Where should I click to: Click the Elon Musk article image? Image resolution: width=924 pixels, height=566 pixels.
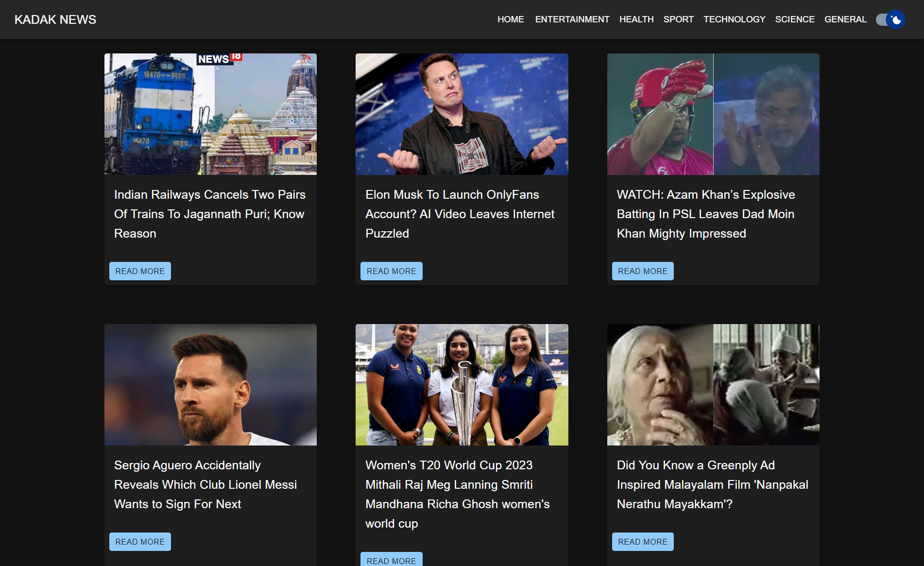pos(462,114)
